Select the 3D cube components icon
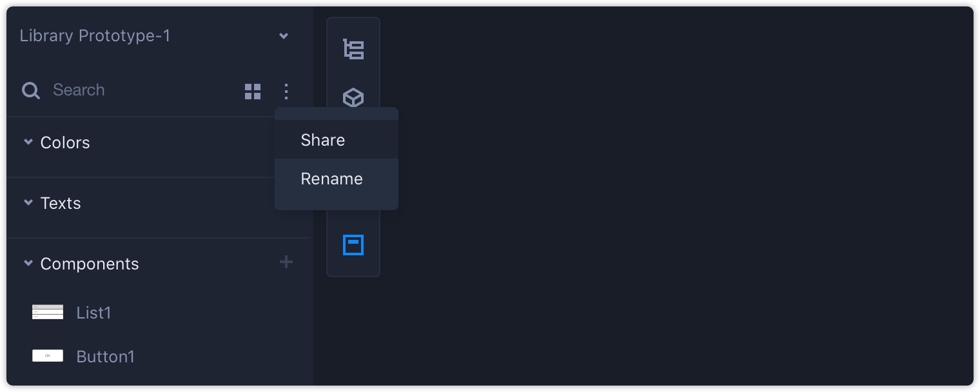This screenshot has height=392, width=980. pyautogui.click(x=353, y=97)
